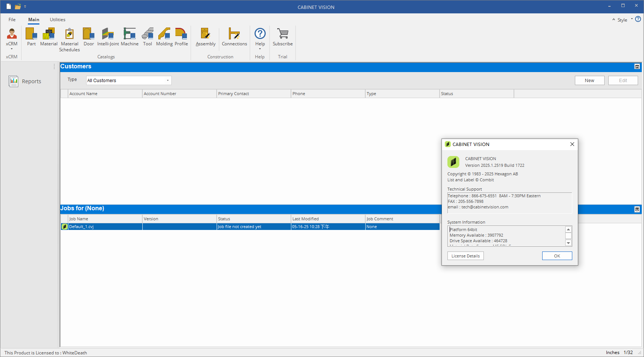The image size is (644, 357).
Task: Open the Molding catalog
Action: pyautogui.click(x=164, y=37)
